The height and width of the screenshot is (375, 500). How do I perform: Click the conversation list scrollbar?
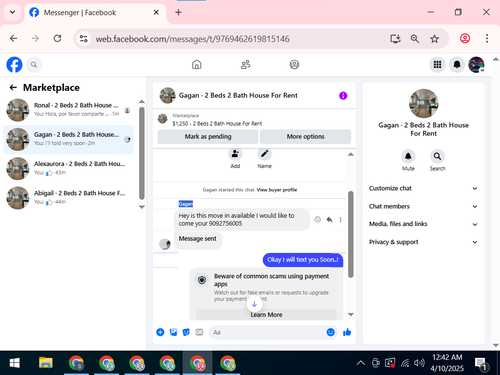pyautogui.click(x=142, y=153)
